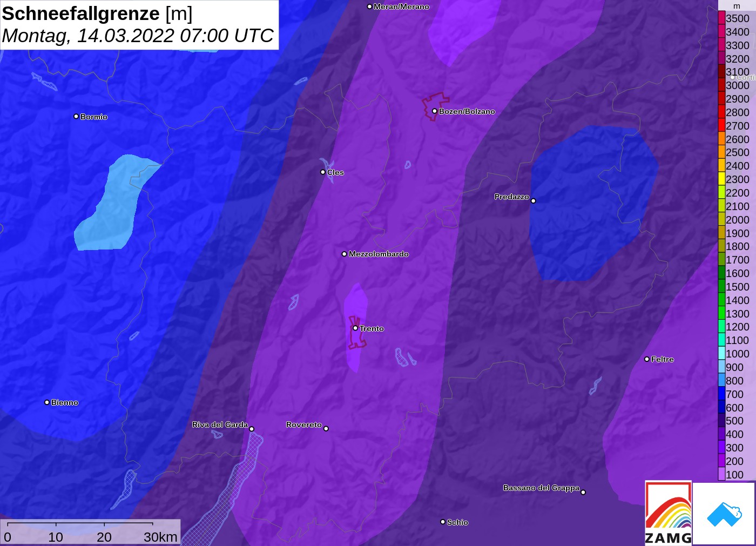Screen dimensions: 756x546
Task: Select the Meran/Merano city label
Action: click(x=401, y=6)
